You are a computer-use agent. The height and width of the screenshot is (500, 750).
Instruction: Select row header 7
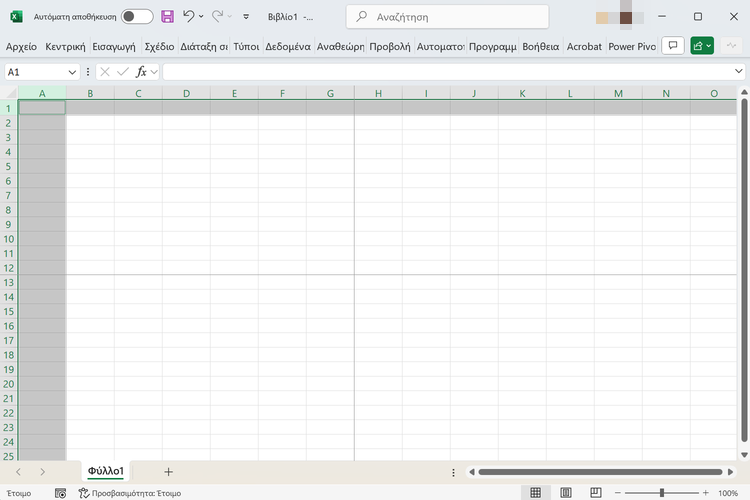coord(9,195)
